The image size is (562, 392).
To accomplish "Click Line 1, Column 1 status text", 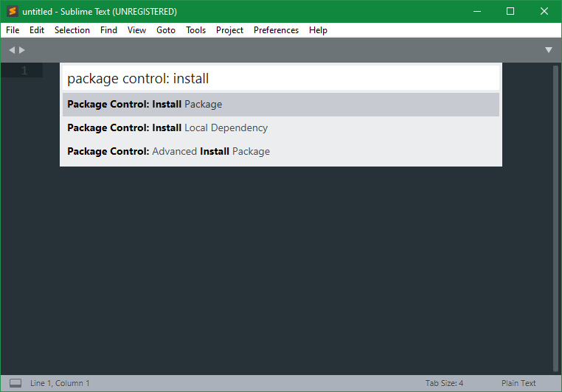I will 60,383.
